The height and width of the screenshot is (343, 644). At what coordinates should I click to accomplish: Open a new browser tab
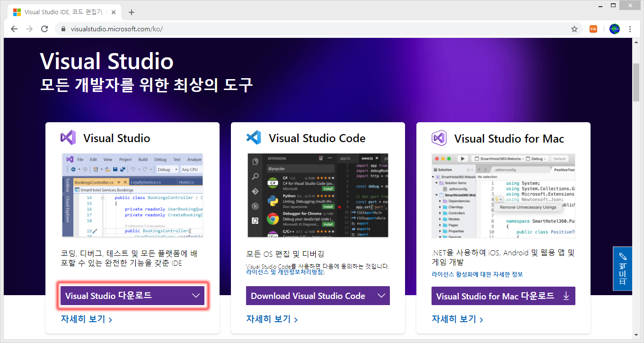[132, 12]
